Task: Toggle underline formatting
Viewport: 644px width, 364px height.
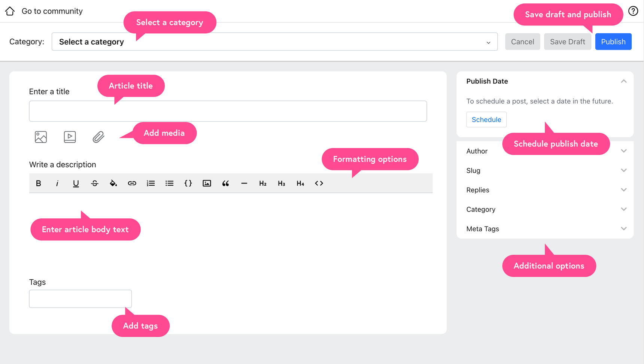Action: [x=76, y=183]
